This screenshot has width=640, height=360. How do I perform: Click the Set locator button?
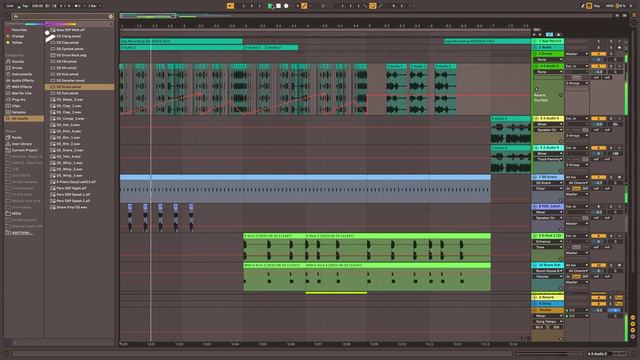pyautogui.click(x=537, y=29)
